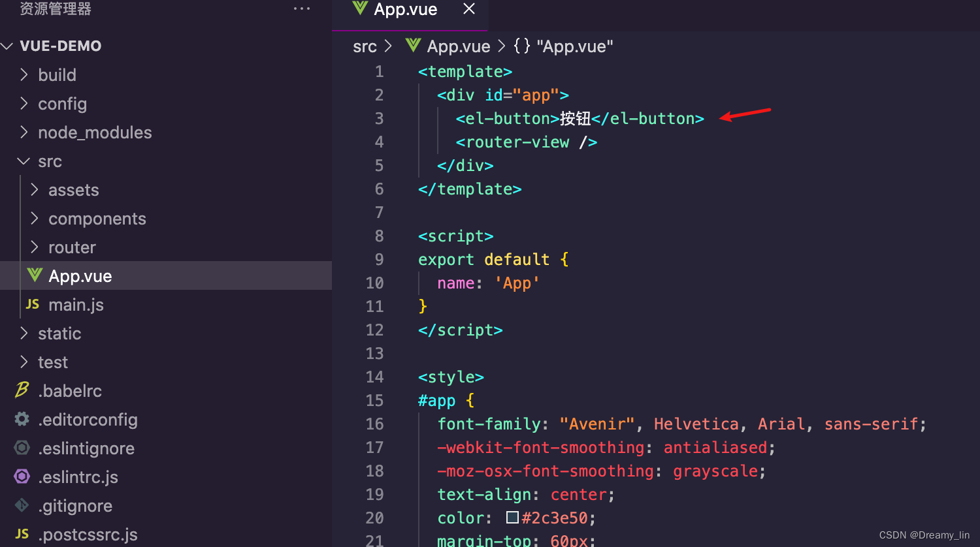Screen dimensions: 980x547
Task: Click the gear icon next to .editorconfig
Action: (22, 419)
